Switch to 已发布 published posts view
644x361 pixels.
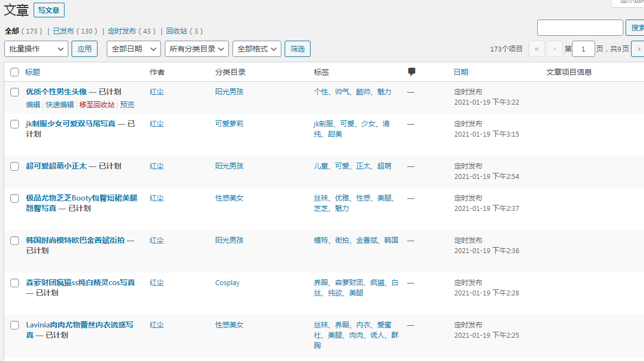click(63, 31)
